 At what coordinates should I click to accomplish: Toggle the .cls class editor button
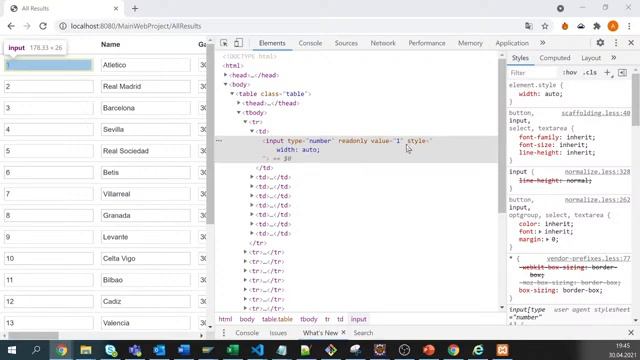tap(590, 73)
